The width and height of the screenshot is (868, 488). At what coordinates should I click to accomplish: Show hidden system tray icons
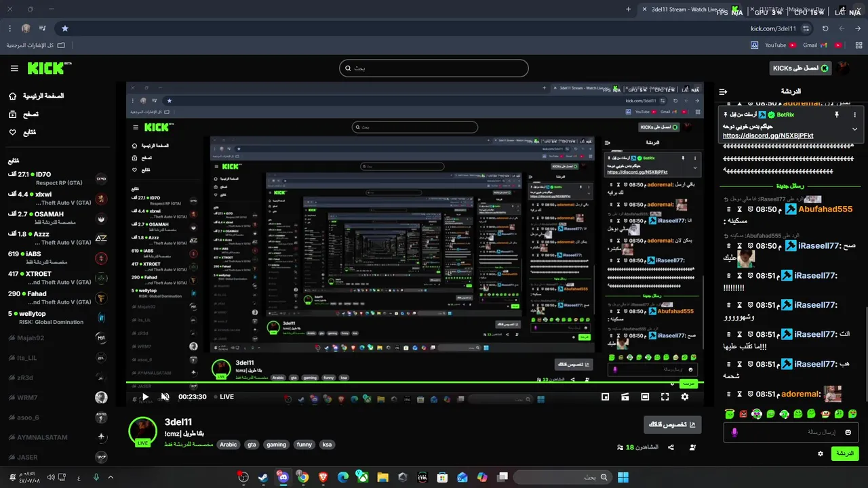111,477
